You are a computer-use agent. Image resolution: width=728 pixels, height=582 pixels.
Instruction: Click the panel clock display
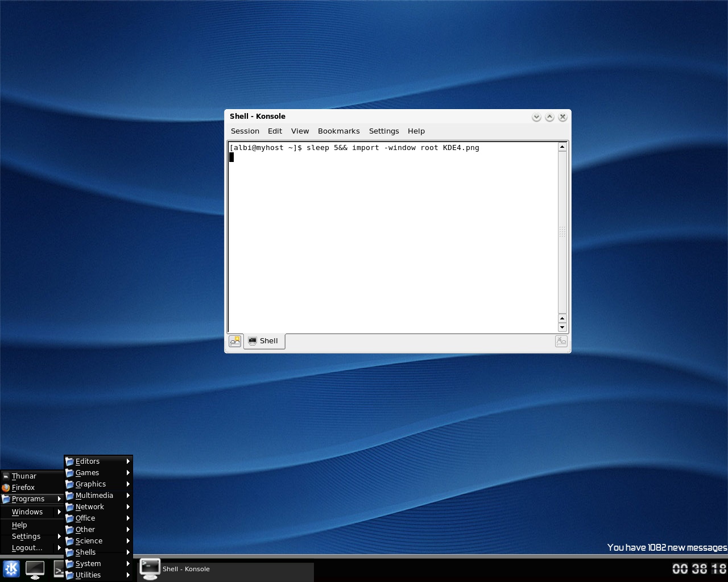[x=699, y=568]
